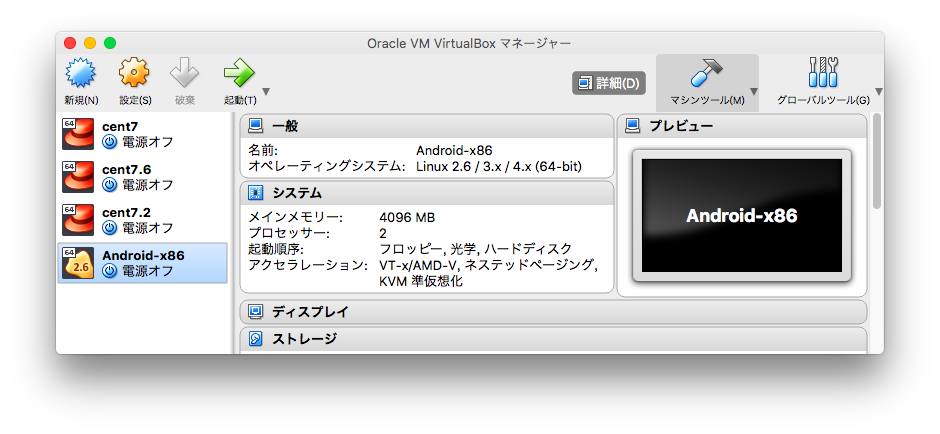Select グローバルツール(G) tools icon
Viewport: 940px width, 434px height.
click(823, 73)
